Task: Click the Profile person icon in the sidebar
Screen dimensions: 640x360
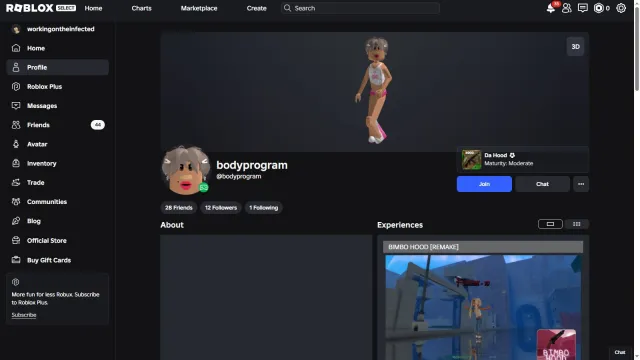Action: click(x=16, y=67)
